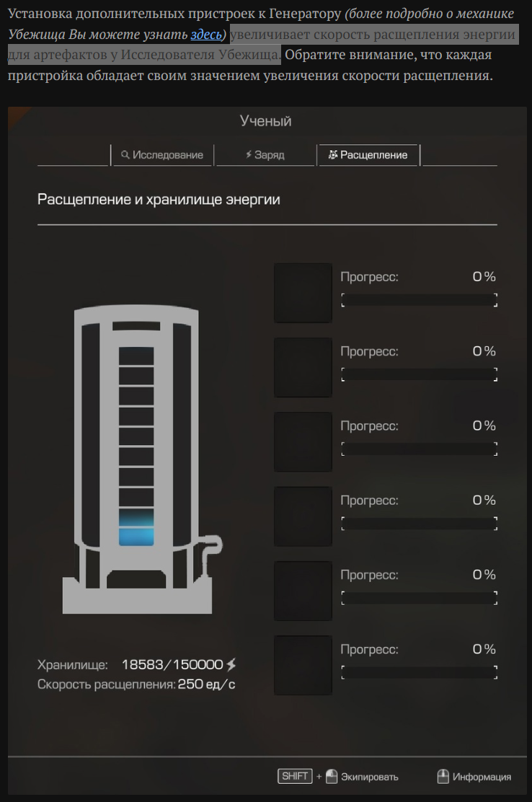
Task: Switch to the Заряд tab
Action: pos(265,155)
